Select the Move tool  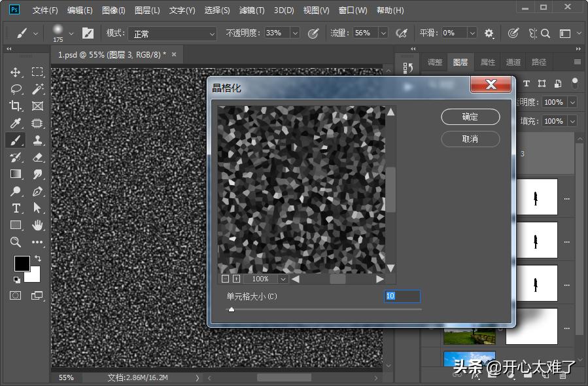[x=15, y=72]
